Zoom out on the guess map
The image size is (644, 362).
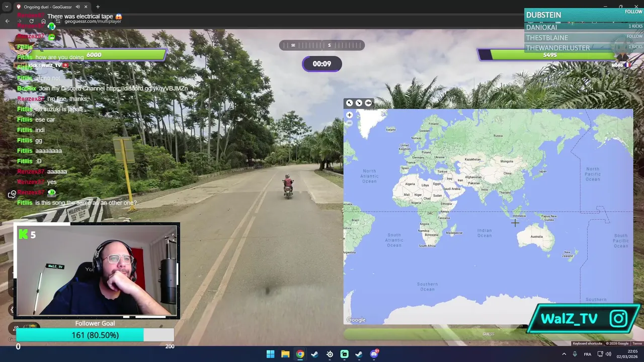pyautogui.click(x=349, y=122)
